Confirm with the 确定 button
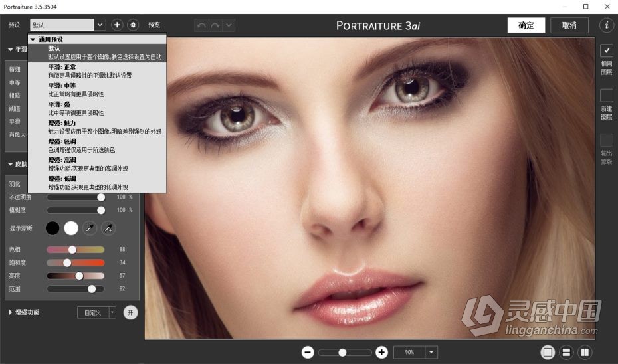Viewport: 618px width, 364px height. pos(526,25)
